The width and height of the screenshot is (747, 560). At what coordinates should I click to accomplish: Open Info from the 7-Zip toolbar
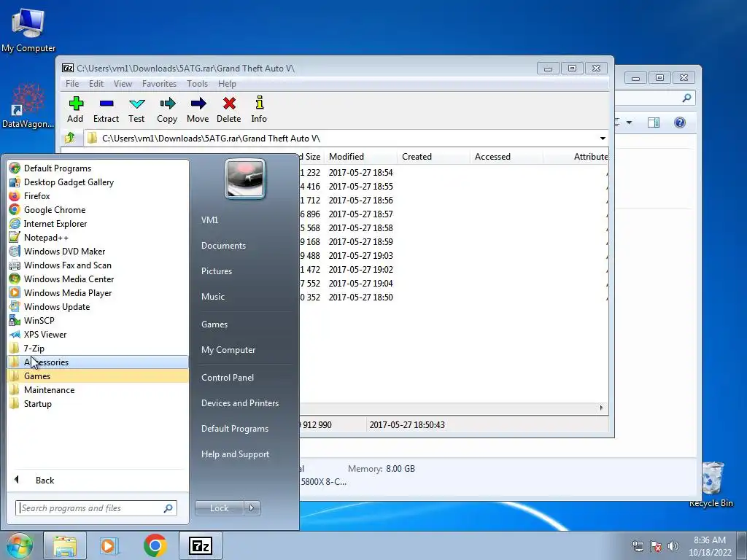pyautogui.click(x=259, y=110)
